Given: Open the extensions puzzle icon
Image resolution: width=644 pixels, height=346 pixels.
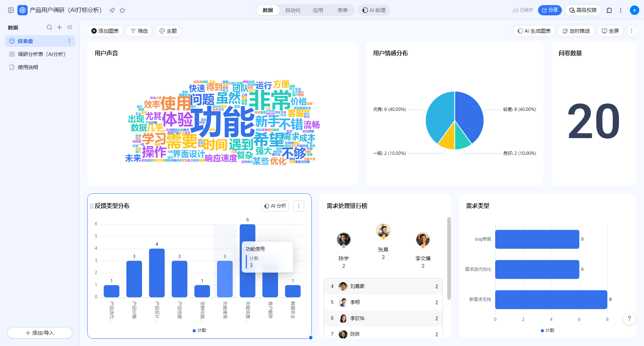Looking at the screenshot, I should [609, 10].
